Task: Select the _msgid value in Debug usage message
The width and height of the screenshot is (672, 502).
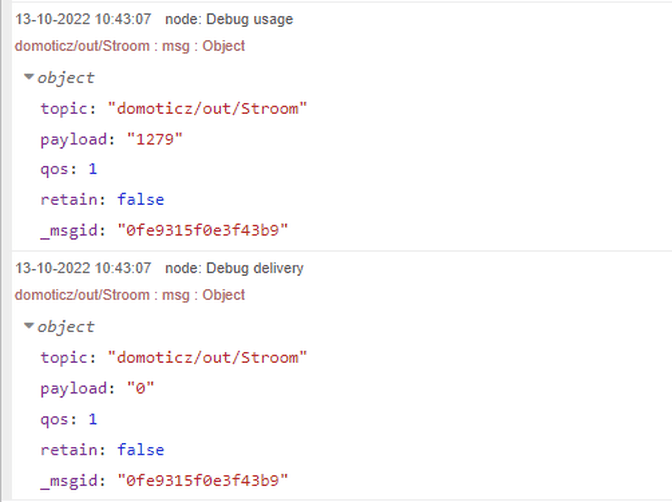Action: pos(203,231)
